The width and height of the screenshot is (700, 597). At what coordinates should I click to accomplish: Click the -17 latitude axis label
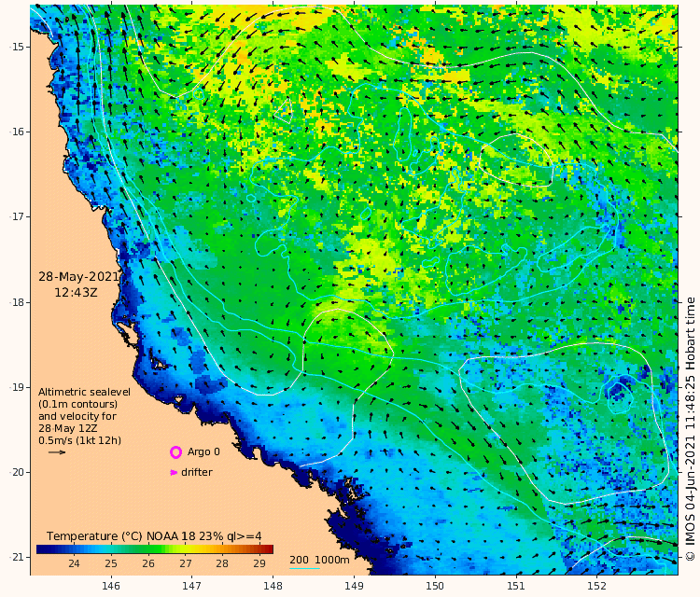click(17, 216)
